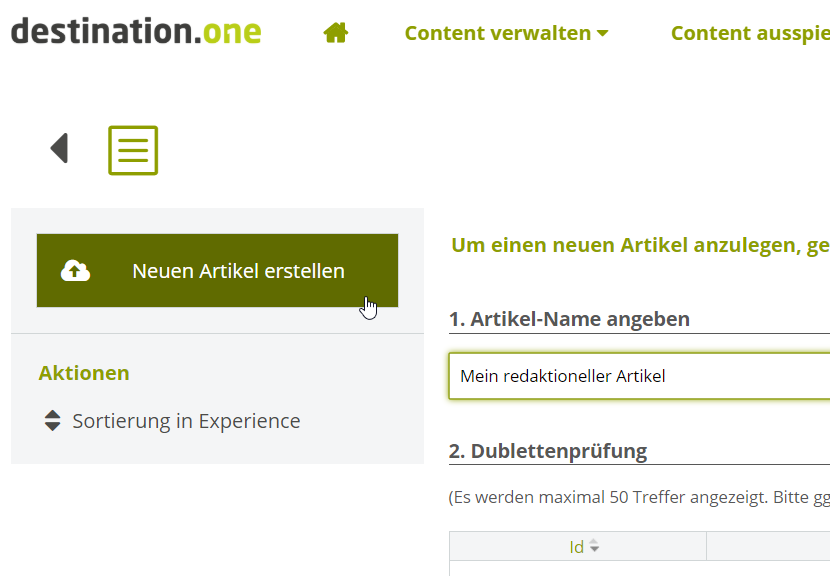
Task: Click the green intro heading text
Action: [640, 245]
